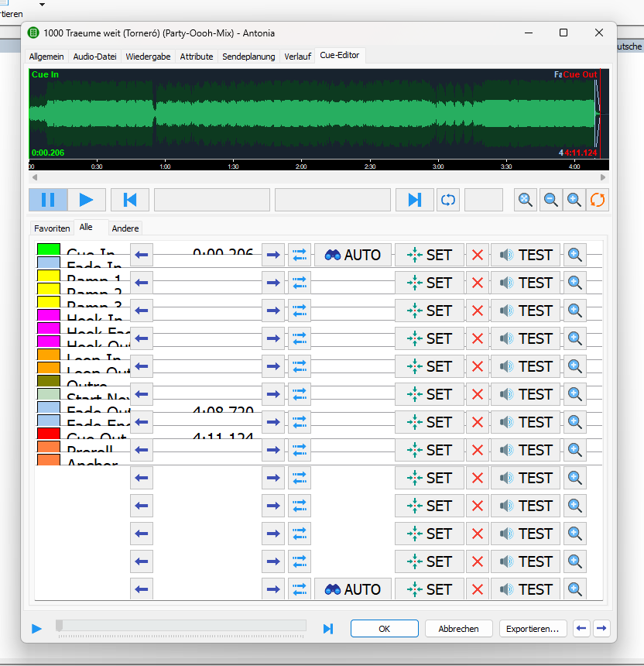The width and height of the screenshot is (644, 666).
Task: Click the green Cue In color swatch
Action: click(49, 249)
